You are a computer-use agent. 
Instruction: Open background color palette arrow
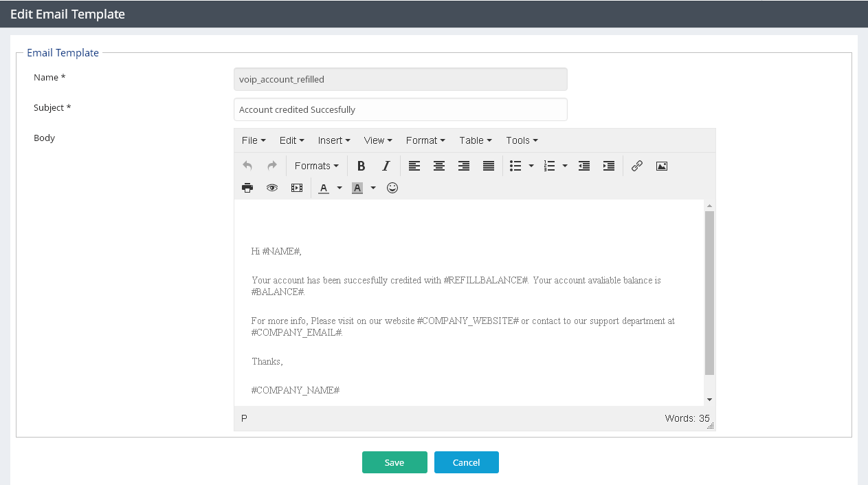tap(373, 188)
